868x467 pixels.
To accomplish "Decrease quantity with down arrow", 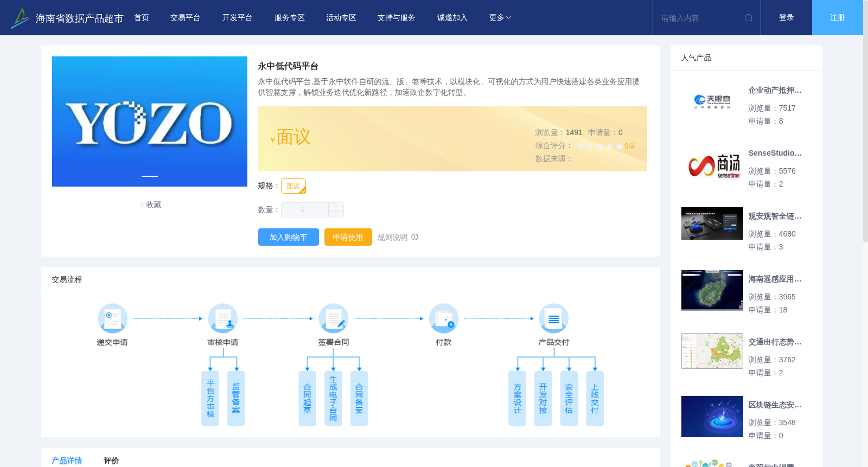I will pos(336,214).
